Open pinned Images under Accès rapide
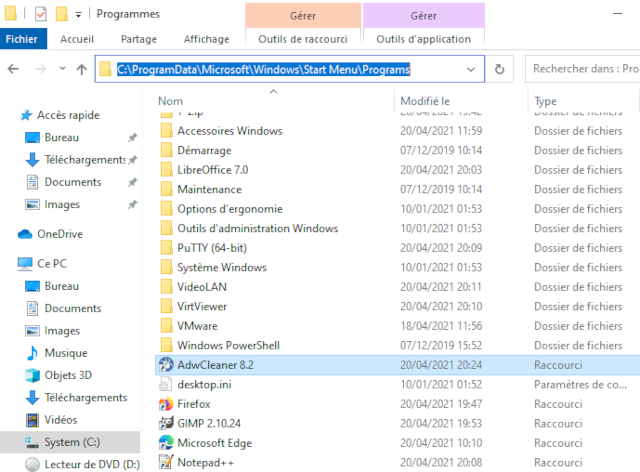The image size is (640, 472). click(62, 204)
